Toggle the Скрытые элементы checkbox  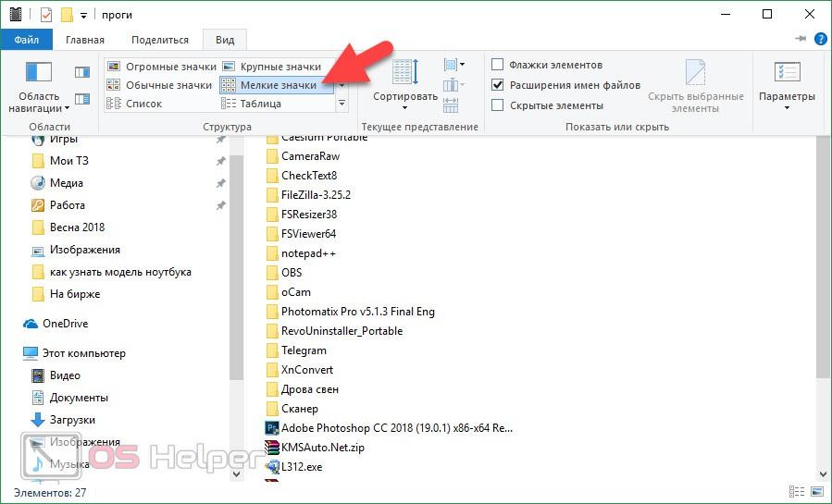click(x=498, y=105)
